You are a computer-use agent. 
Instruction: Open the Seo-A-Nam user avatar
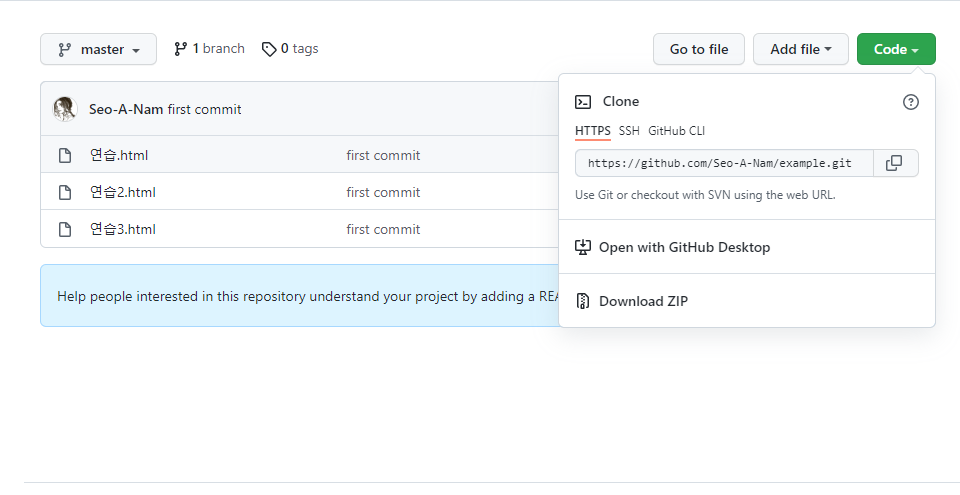[x=65, y=109]
